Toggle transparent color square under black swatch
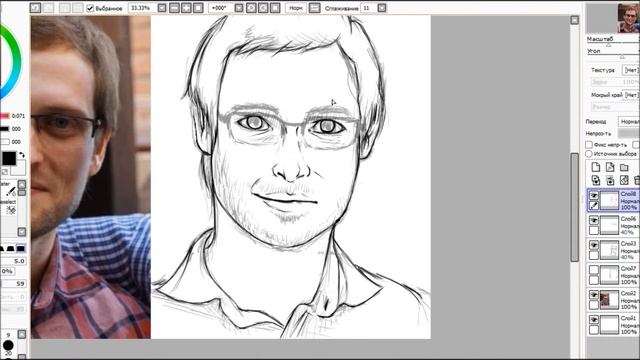 4,172
